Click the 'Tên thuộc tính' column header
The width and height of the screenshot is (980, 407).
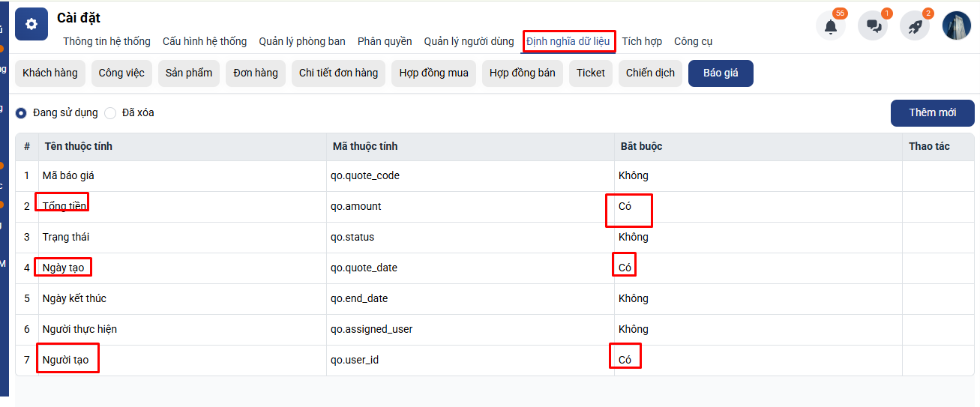(79, 146)
